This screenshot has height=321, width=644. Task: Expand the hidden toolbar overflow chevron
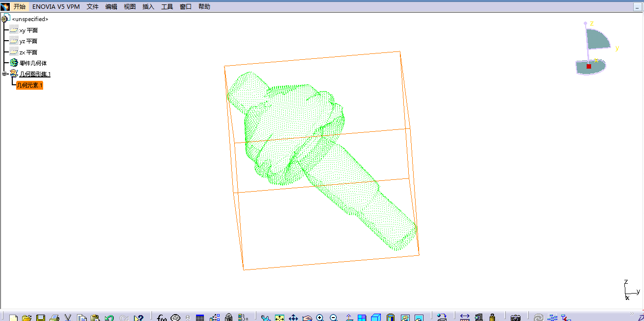coord(631,313)
